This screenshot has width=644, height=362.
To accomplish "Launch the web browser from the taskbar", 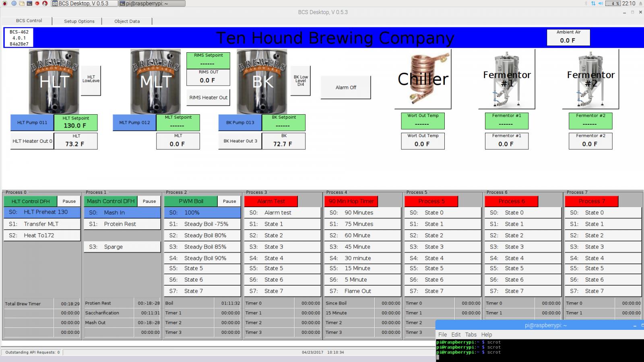I will [14, 4].
